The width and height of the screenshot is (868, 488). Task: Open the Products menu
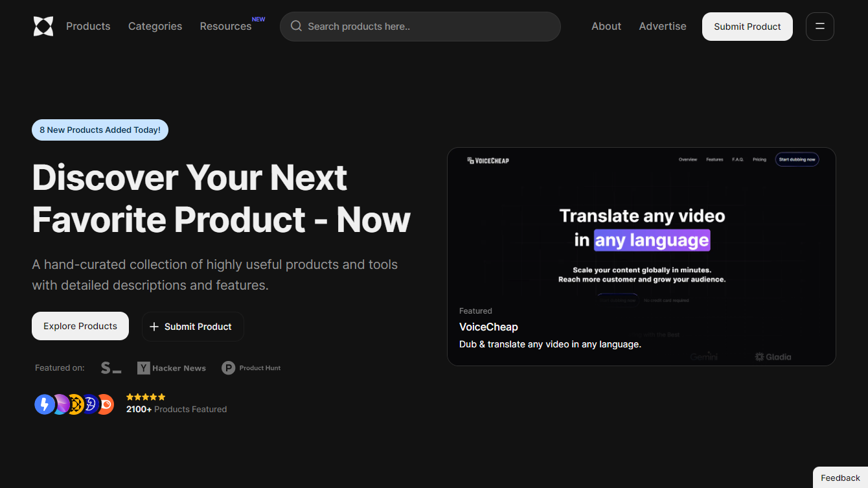coord(88,26)
